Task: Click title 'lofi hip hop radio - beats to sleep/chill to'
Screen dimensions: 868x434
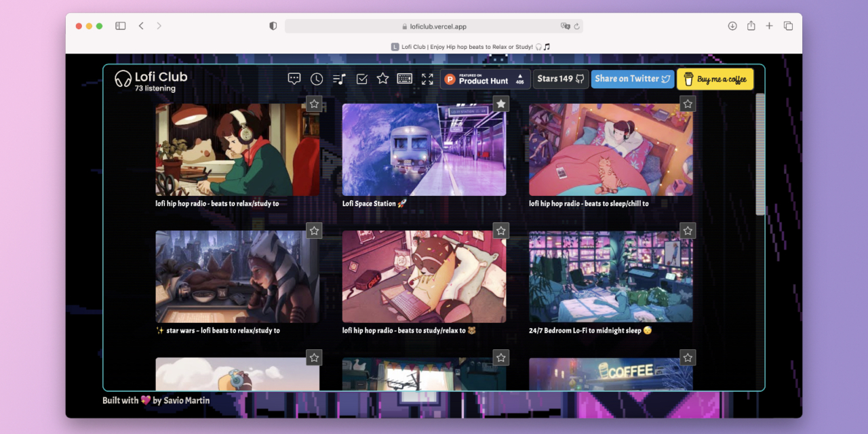Action: tap(589, 203)
